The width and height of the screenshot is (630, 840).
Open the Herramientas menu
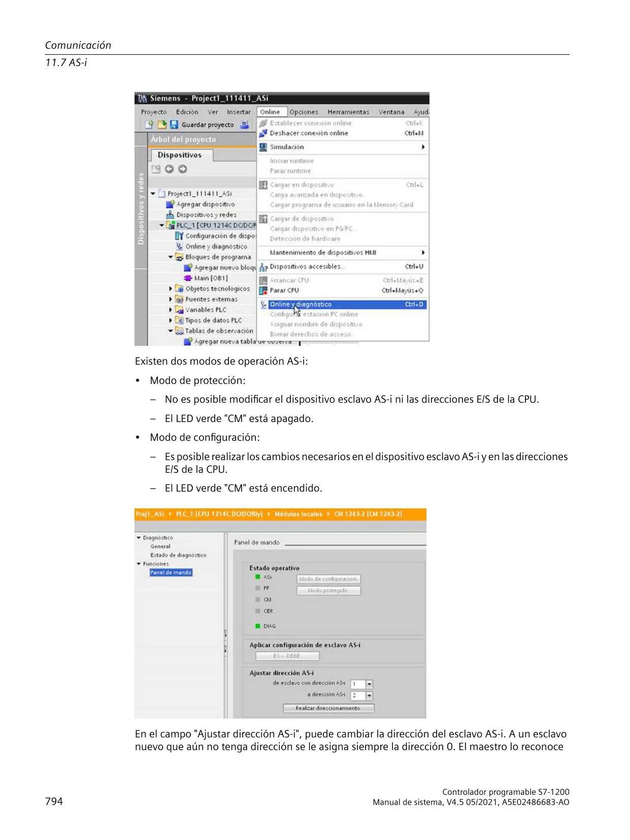tap(348, 112)
